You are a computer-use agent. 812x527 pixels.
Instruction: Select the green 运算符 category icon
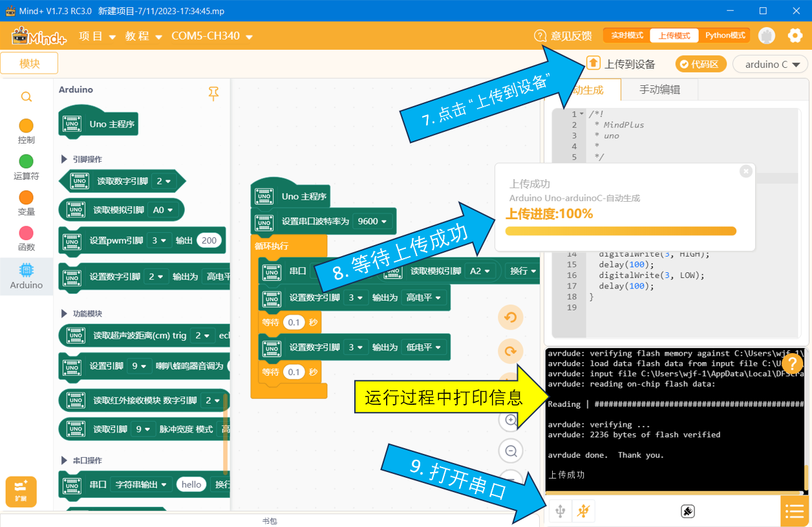pos(27,162)
